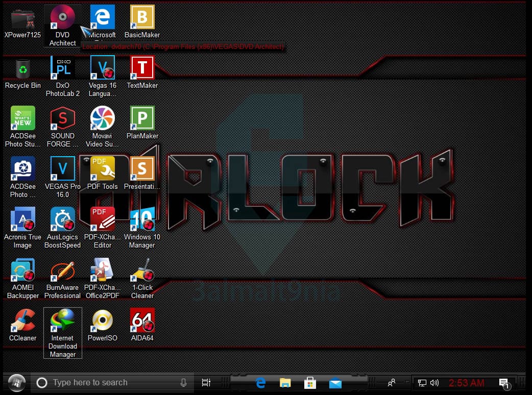Image resolution: width=532 pixels, height=395 pixels.
Task: Open the Recycle Bin
Action: [x=23, y=73]
